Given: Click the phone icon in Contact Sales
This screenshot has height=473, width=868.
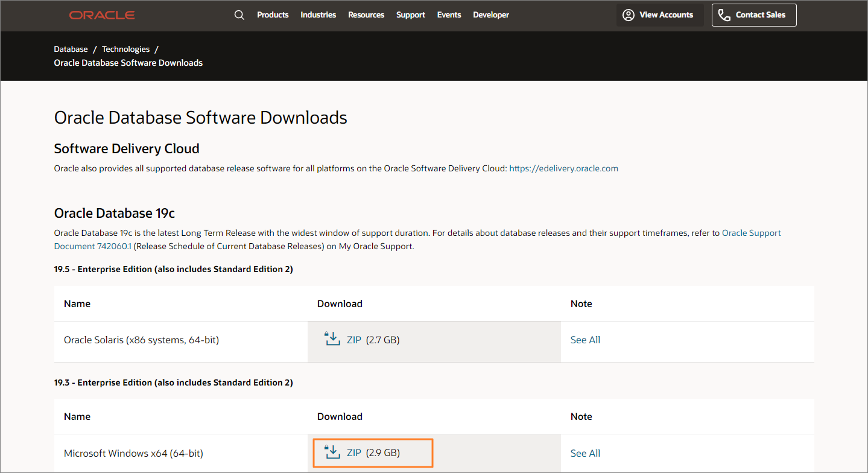Looking at the screenshot, I should pyautogui.click(x=724, y=15).
